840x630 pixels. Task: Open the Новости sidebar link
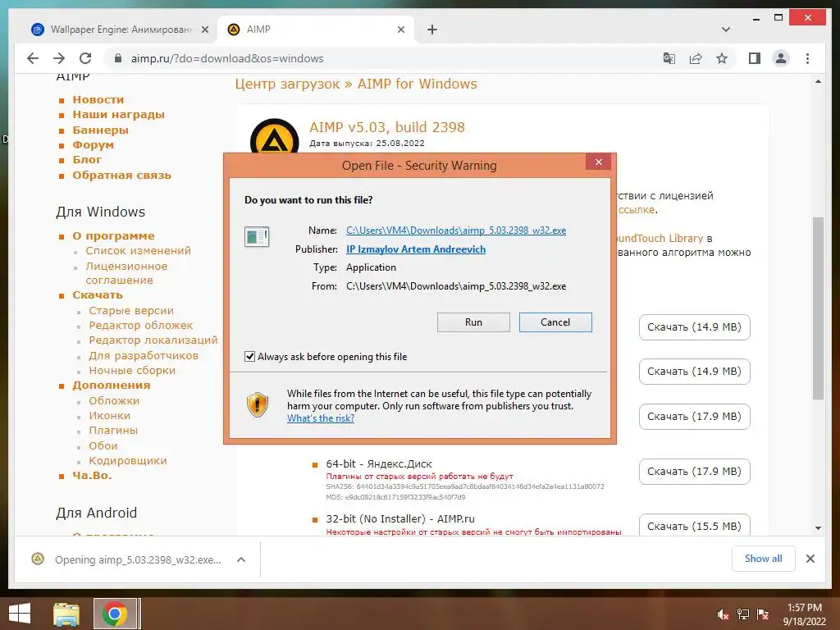[98, 99]
